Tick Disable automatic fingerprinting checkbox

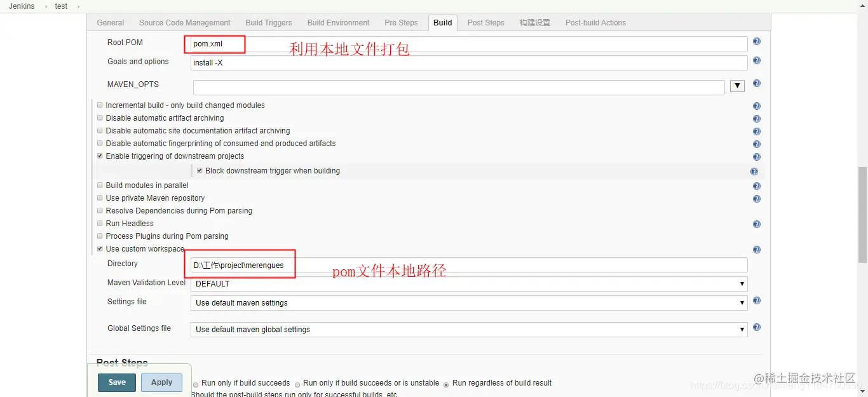point(100,144)
